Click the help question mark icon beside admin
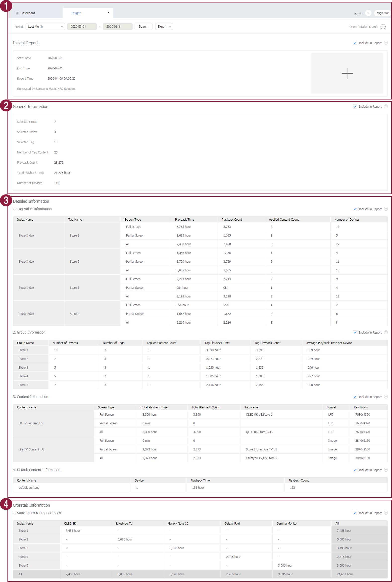Screen dimensions: 392x582 pyautogui.click(x=368, y=13)
